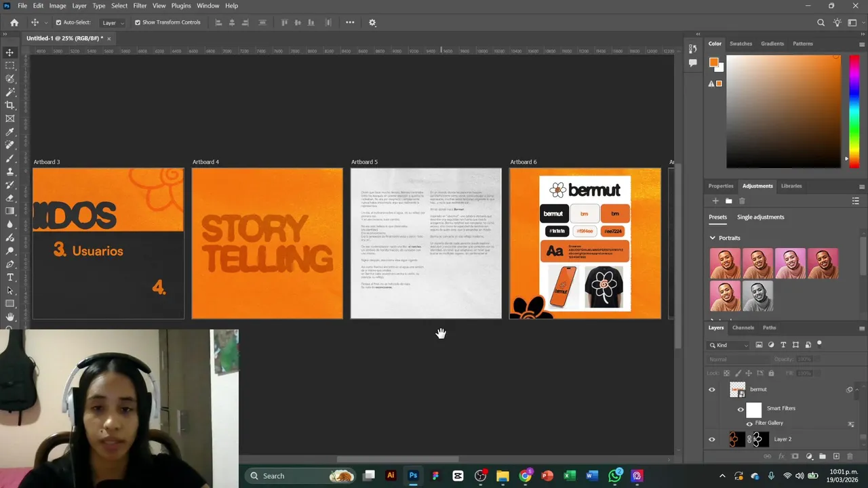Open the Move tool preset picker arrow
The width and height of the screenshot is (868, 488).
[x=45, y=22]
